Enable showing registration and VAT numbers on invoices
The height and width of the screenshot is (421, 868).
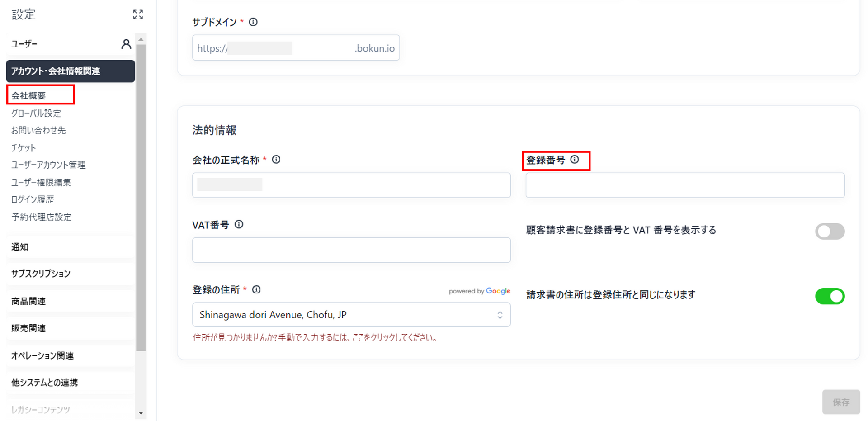point(830,231)
